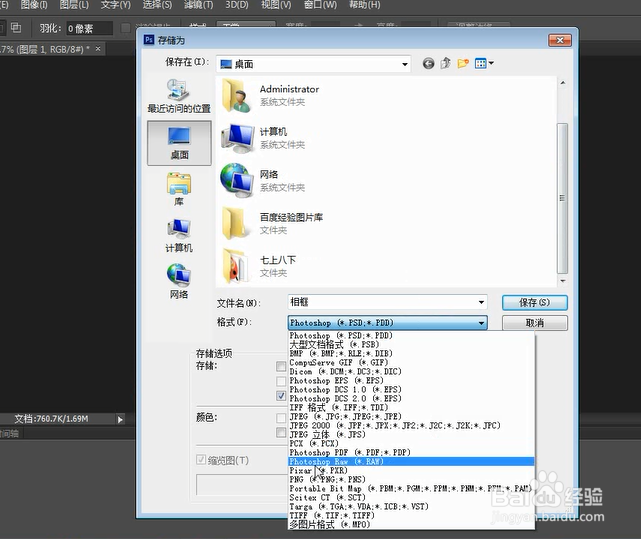The width and height of the screenshot is (641, 539).
Task: Toggle the second checkbox under 颜色
Action: 281,432
